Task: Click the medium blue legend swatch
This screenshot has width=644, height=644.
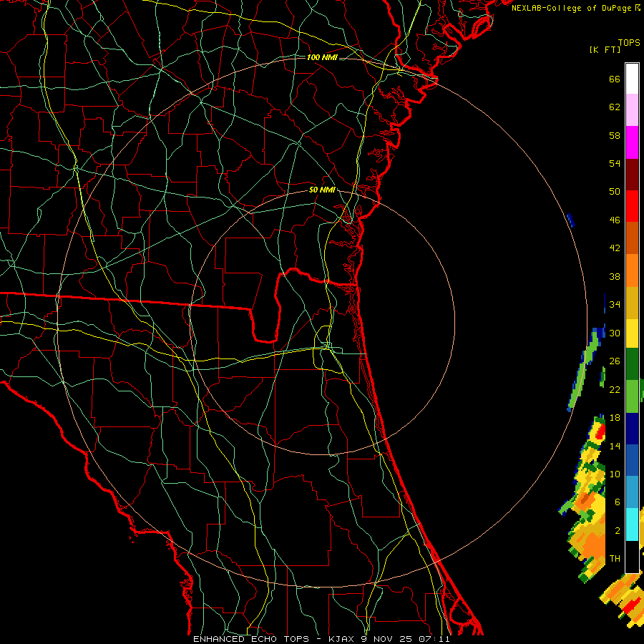Action: [x=632, y=460]
